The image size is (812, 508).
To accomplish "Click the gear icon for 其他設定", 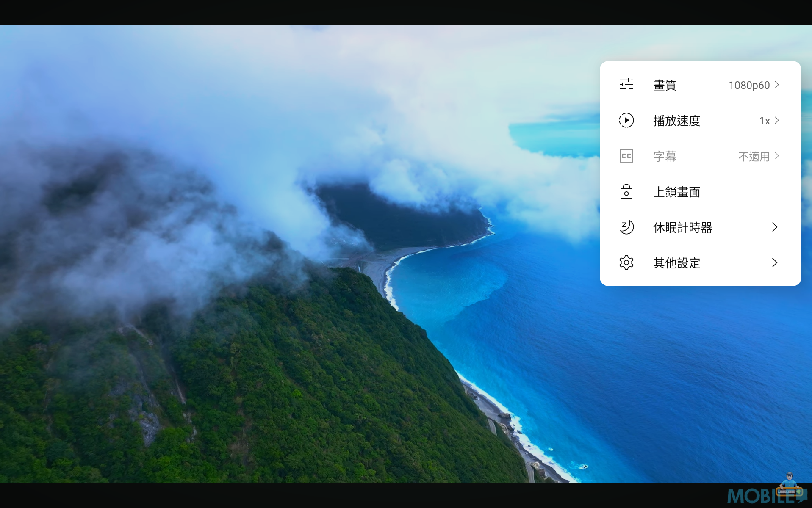I will click(626, 263).
